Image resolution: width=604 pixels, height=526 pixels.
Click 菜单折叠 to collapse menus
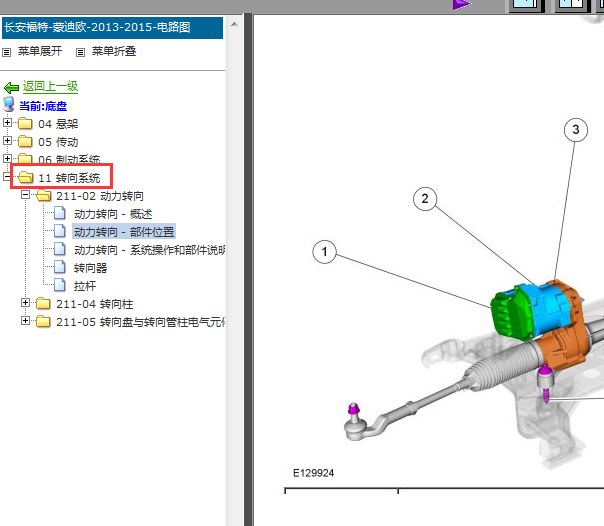point(113,51)
